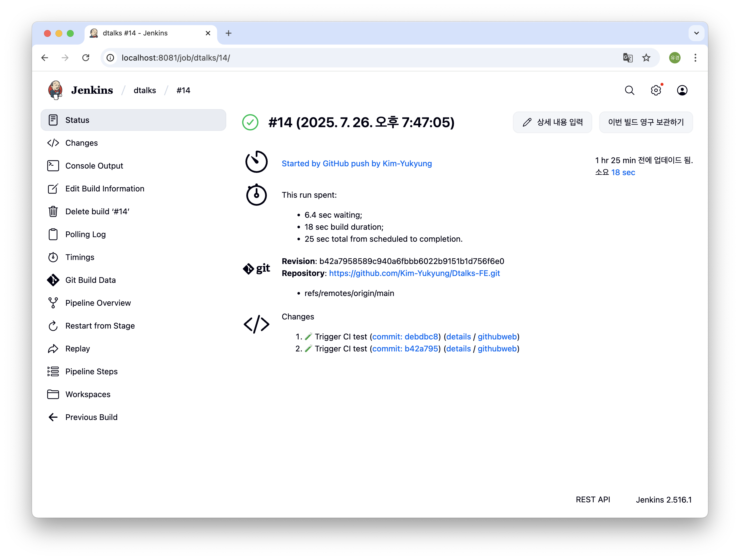The height and width of the screenshot is (560, 740).
Task: Click dtalks breadcrumb link
Action: (x=145, y=90)
